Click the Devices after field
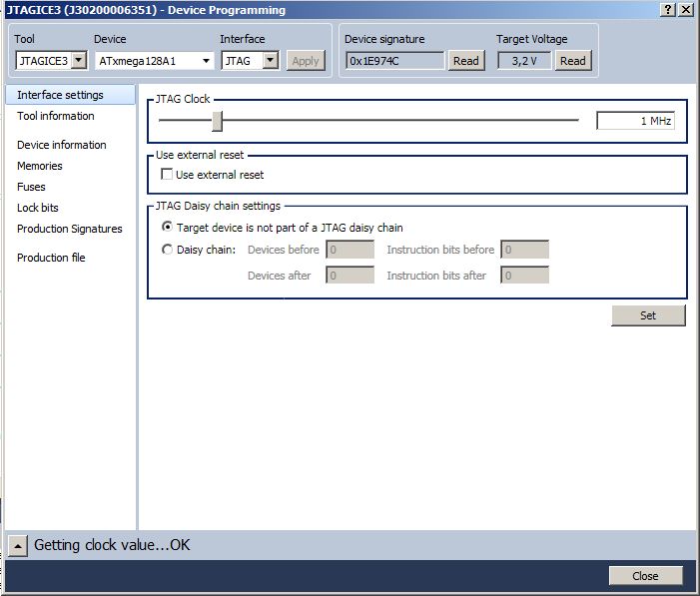700x596 pixels. pyautogui.click(x=350, y=275)
